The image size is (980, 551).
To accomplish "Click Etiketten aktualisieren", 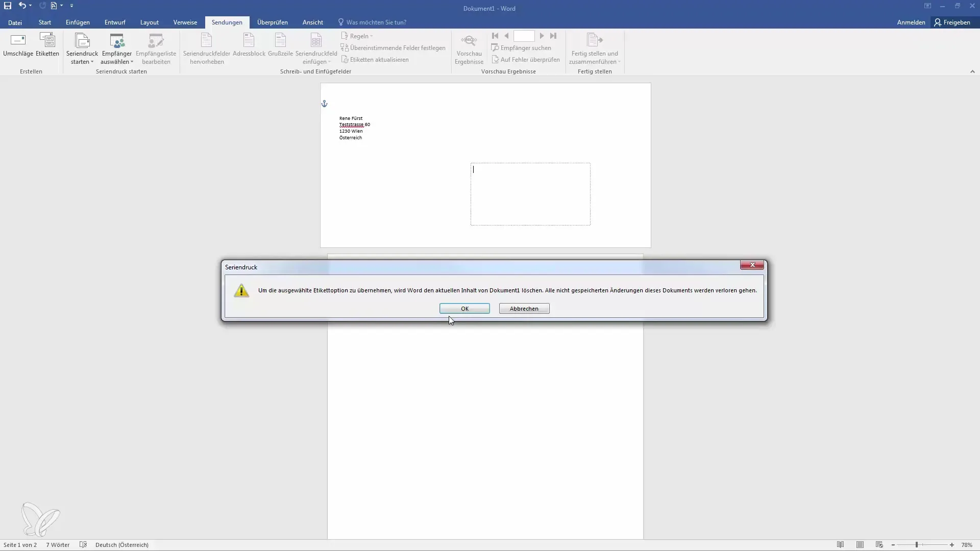I will [x=375, y=60].
